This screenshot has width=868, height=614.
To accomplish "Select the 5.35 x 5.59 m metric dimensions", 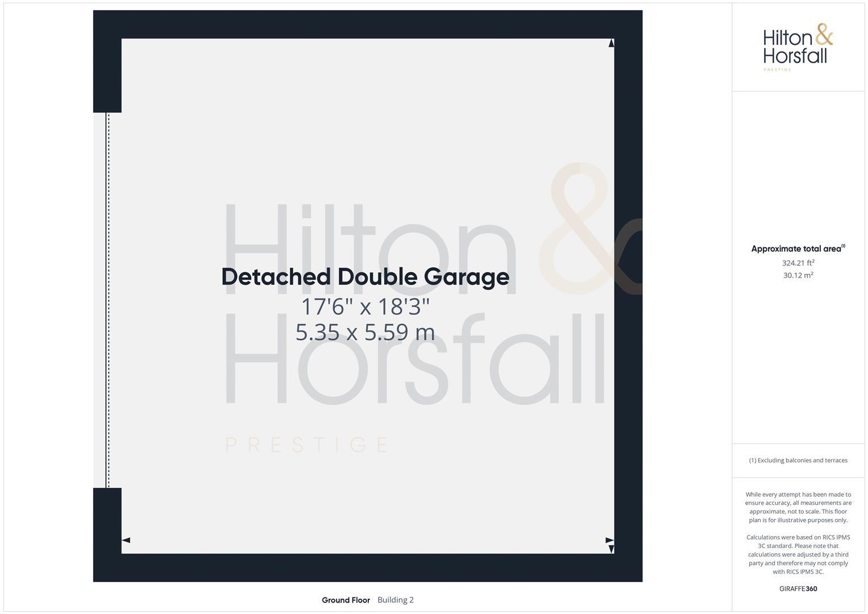I will 365,332.
